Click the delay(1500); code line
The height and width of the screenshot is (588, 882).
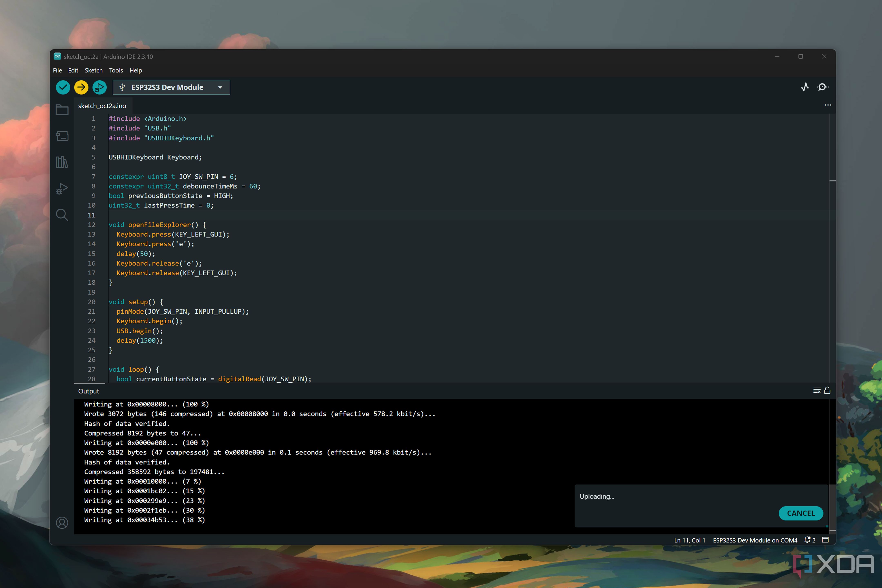point(139,341)
